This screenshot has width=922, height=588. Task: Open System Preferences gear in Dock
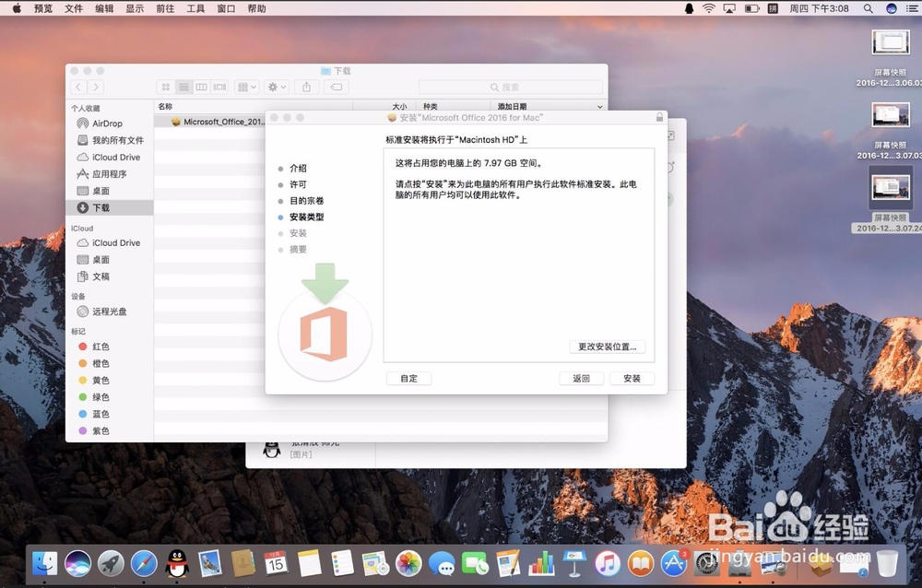click(707, 563)
